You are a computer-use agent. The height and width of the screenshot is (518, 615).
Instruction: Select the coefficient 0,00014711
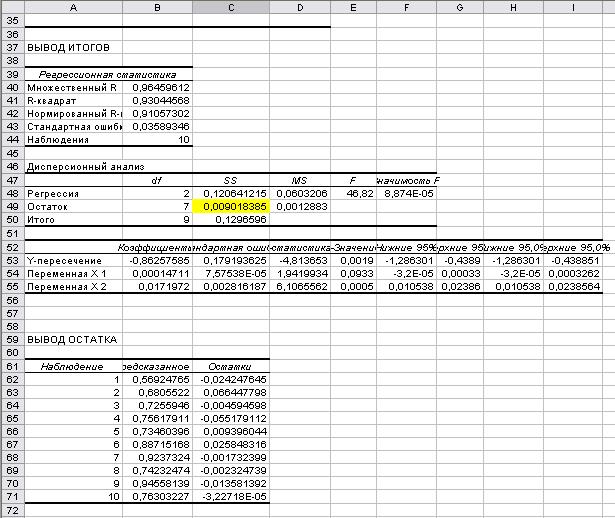tap(157, 273)
